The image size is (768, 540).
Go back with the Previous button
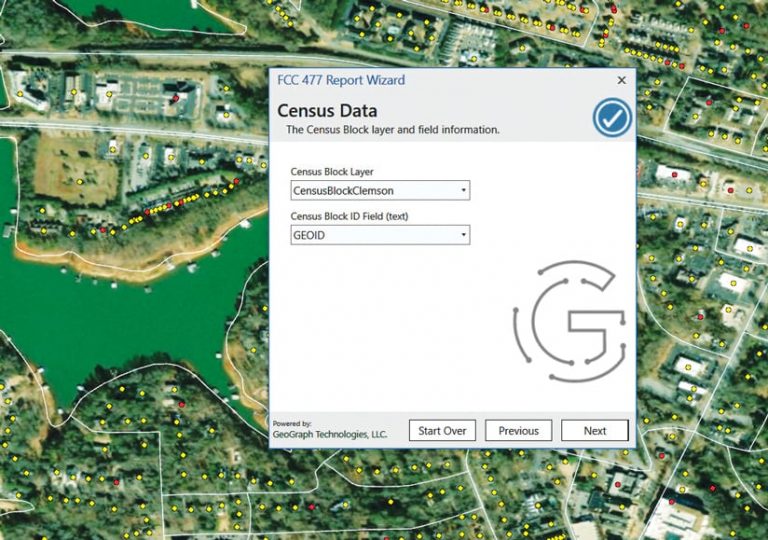click(518, 430)
